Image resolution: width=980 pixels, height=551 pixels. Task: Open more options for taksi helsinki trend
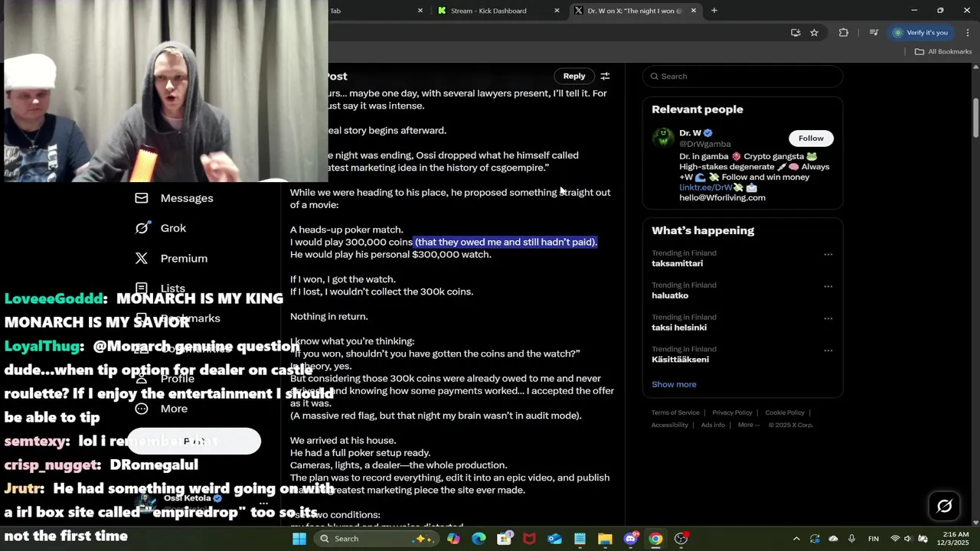828,318
